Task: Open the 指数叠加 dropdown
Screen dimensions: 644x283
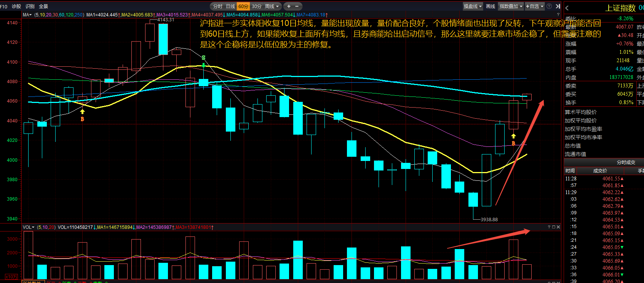Action: click(511, 6)
